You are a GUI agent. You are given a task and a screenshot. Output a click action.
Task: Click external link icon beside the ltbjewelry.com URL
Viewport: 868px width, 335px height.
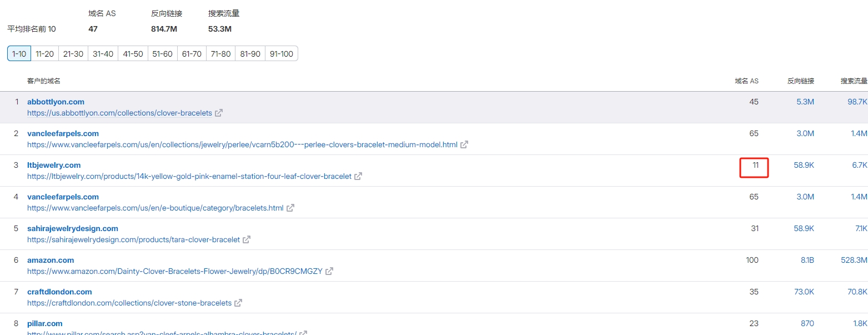click(x=358, y=176)
